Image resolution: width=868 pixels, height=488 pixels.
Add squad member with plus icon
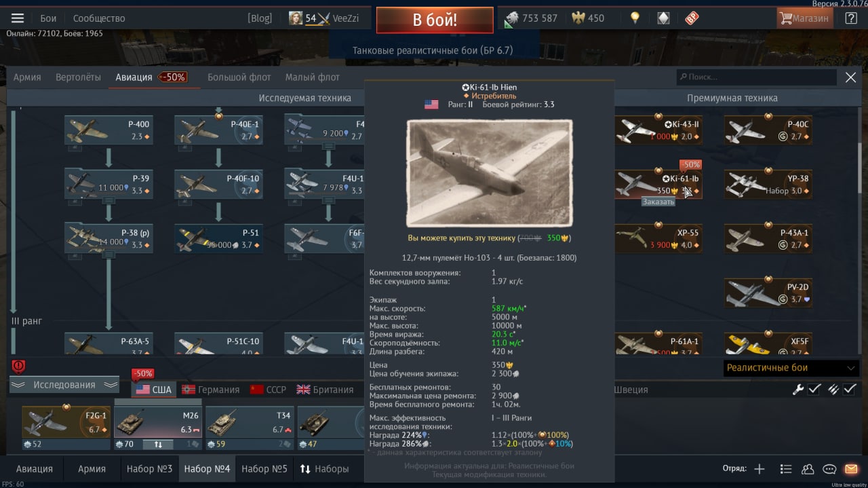759,469
